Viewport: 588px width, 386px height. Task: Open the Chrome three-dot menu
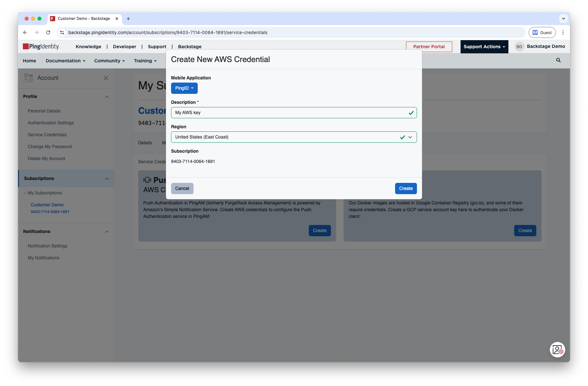pos(563,32)
